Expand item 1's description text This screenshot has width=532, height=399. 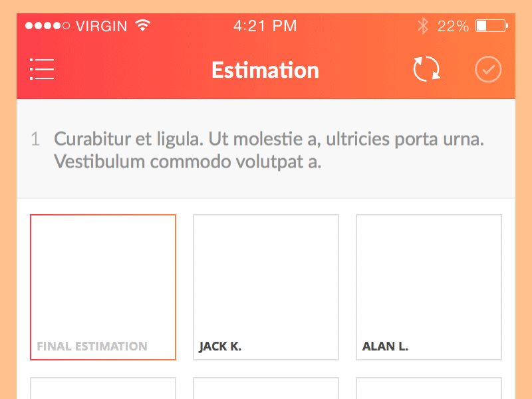click(269, 150)
